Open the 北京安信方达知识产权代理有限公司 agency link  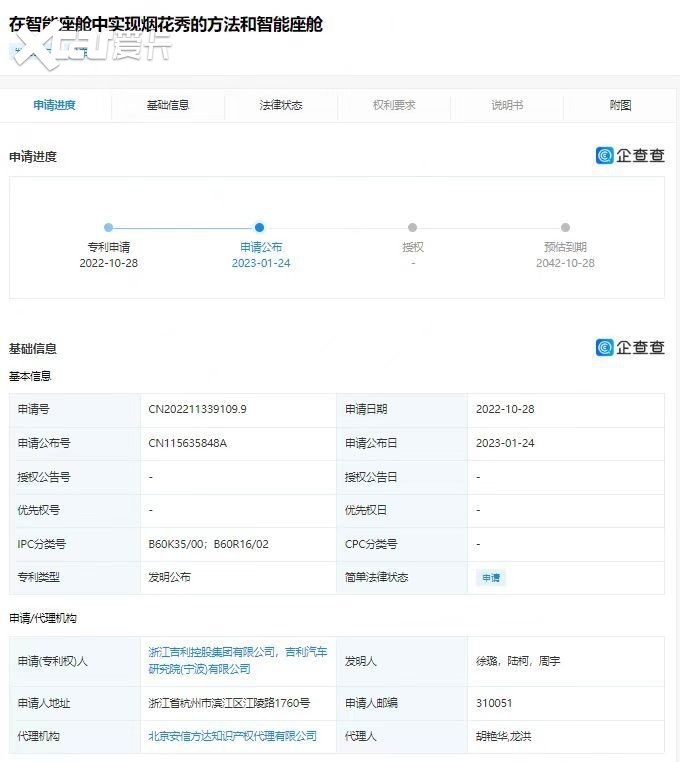(x=233, y=736)
